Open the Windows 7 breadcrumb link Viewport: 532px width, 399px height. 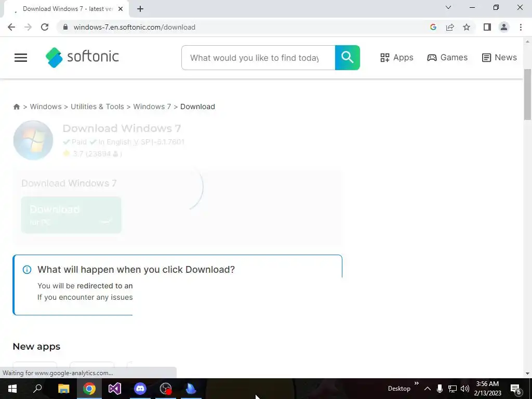click(152, 107)
